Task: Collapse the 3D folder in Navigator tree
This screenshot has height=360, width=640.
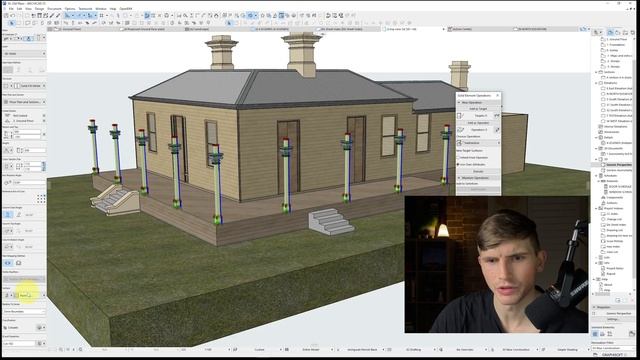Action: (x=597, y=159)
